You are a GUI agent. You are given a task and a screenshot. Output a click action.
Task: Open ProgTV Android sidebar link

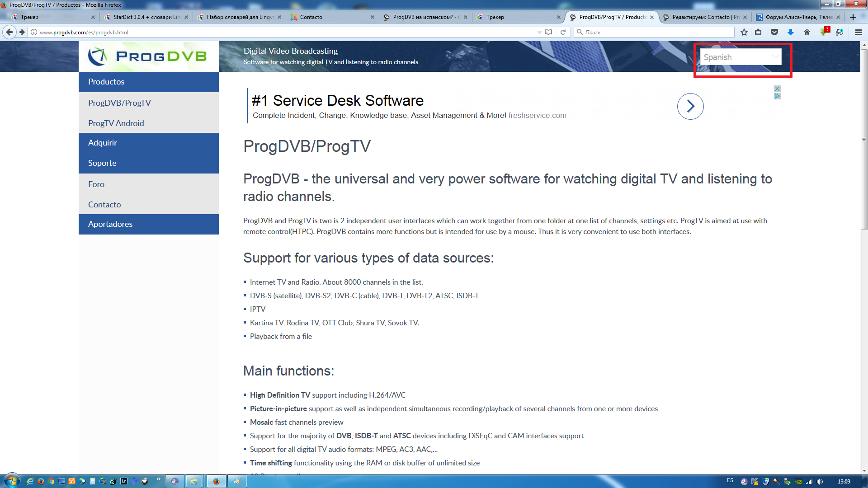(x=116, y=123)
